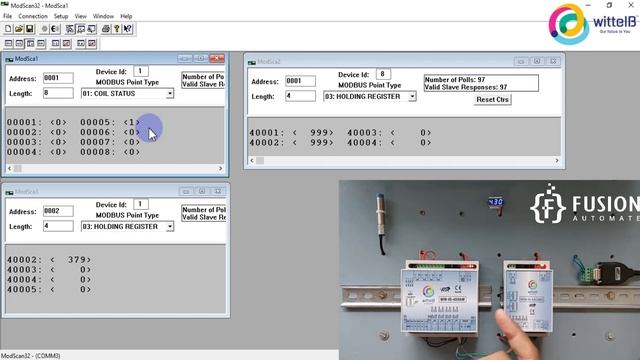Click Device Id field 8 in ModSca2

click(383, 74)
